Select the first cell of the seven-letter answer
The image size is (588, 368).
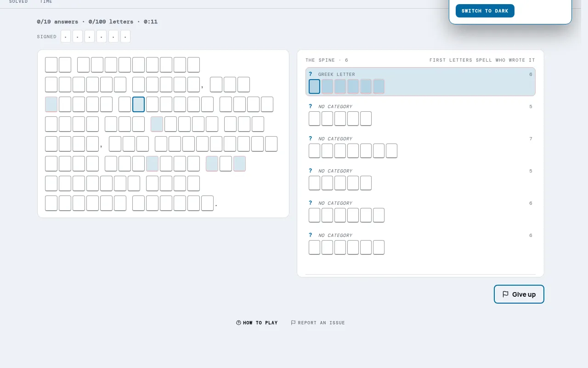click(315, 151)
